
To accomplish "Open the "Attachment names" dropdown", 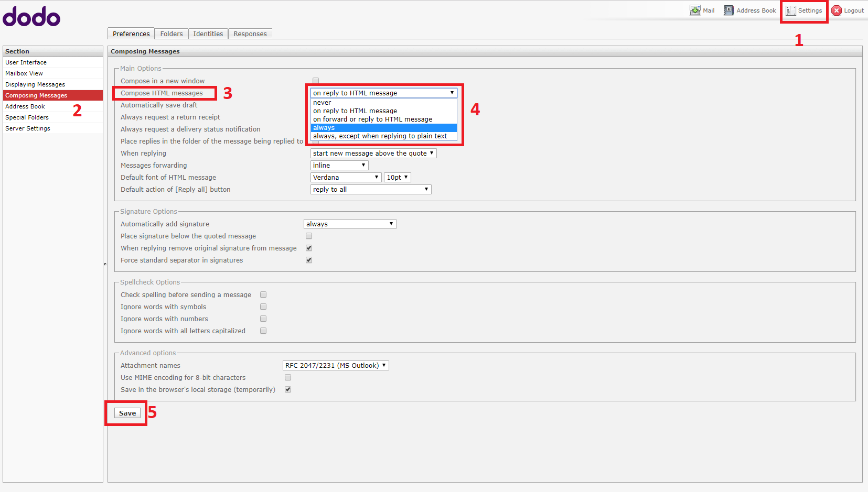I will pos(335,365).
